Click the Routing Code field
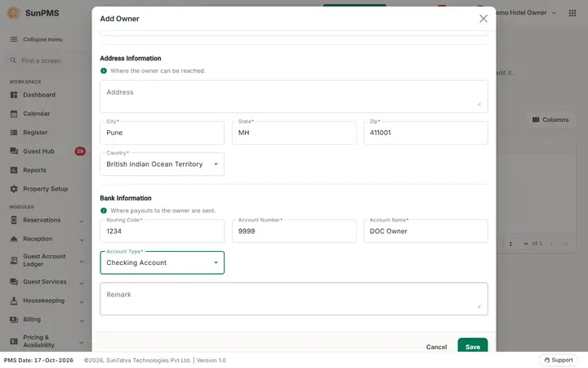The width and height of the screenshot is (588, 368). 162,231
